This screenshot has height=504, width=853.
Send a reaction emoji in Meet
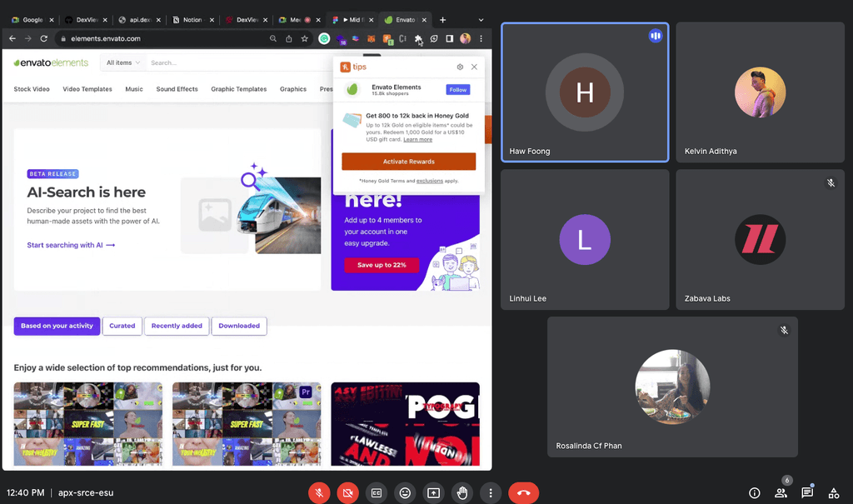405,493
